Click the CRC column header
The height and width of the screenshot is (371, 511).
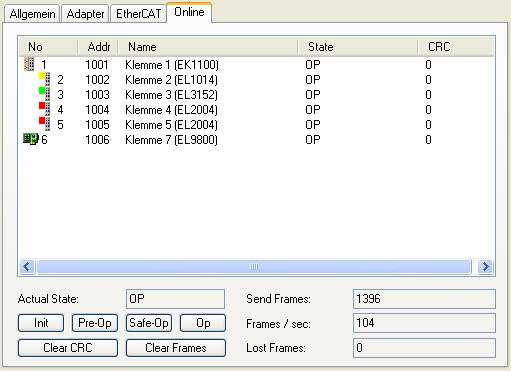pyautogui.click(x=456, y=47)
